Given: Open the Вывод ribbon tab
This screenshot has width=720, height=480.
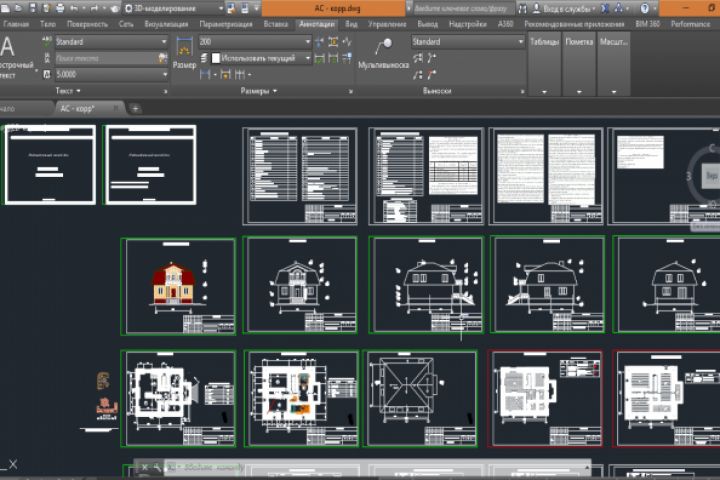Looking at the screenshot, I should 428,24.
